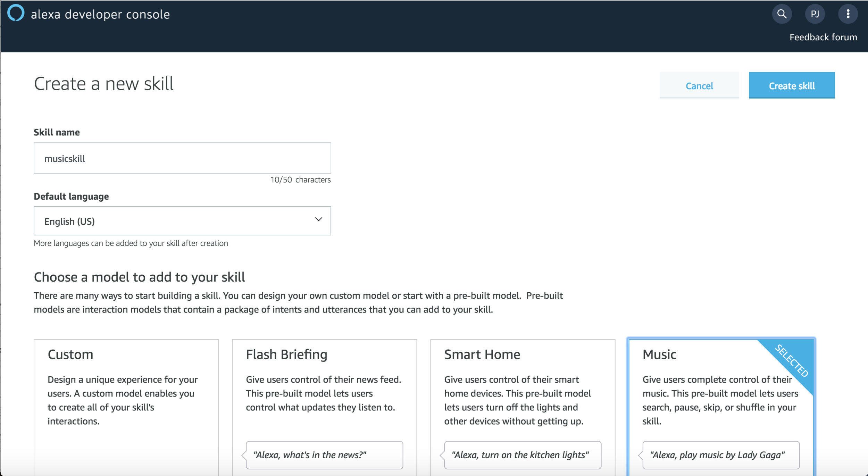This screenshot has width=868, height=476.
Task: Click the Alexa ring logo icon
Action: click(x=16, y=13)
